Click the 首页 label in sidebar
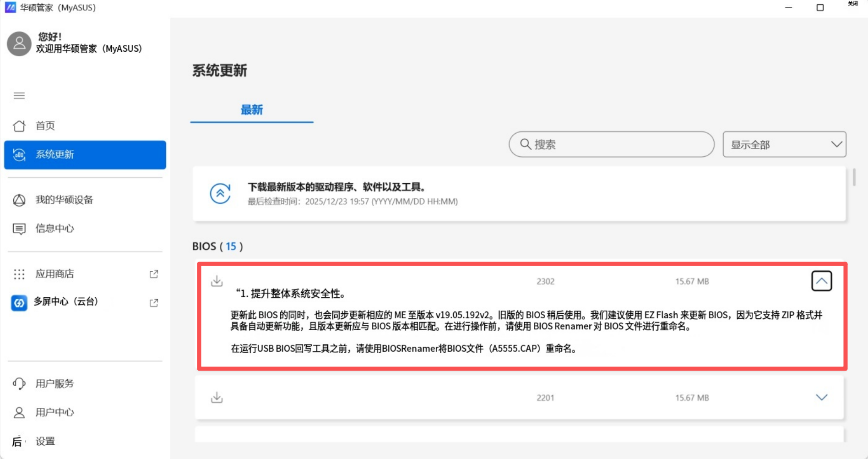This screenshot has width=868, height=459. click(x=45, y=126)
